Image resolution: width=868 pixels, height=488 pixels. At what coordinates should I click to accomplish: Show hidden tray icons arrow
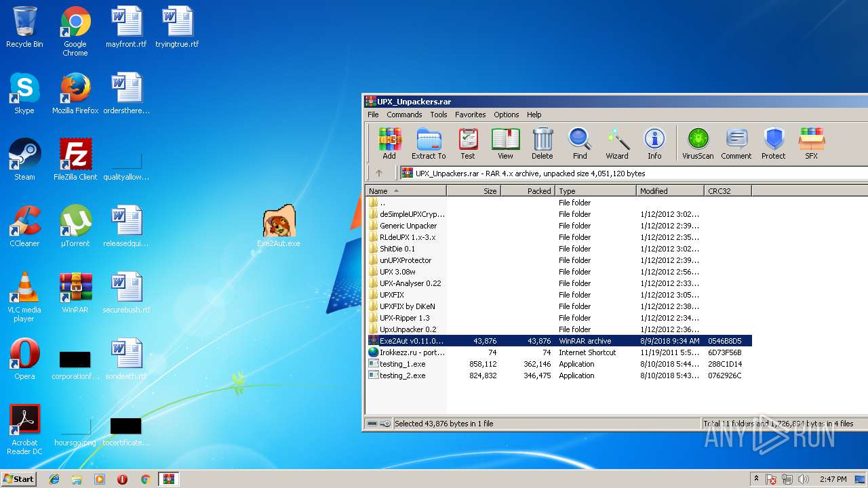[x=756, y=479]
